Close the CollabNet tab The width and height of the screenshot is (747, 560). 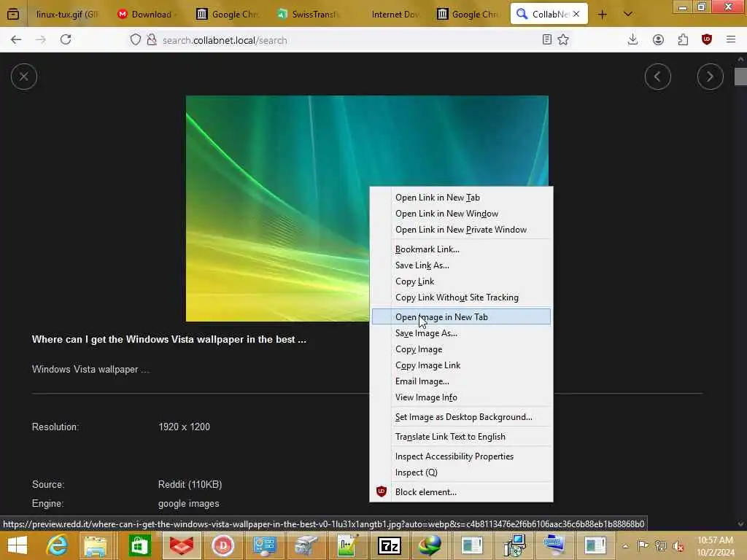click(576, 15)
